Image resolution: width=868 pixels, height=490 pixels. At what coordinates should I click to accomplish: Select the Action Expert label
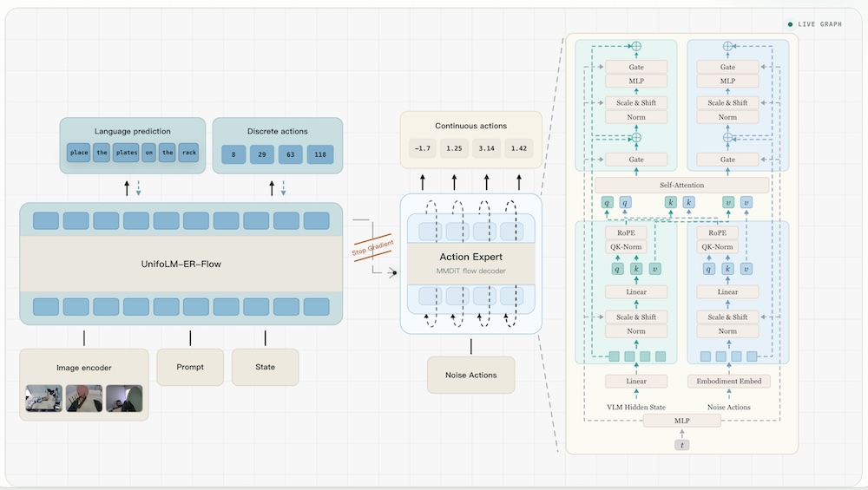click(x=471, y=257)
